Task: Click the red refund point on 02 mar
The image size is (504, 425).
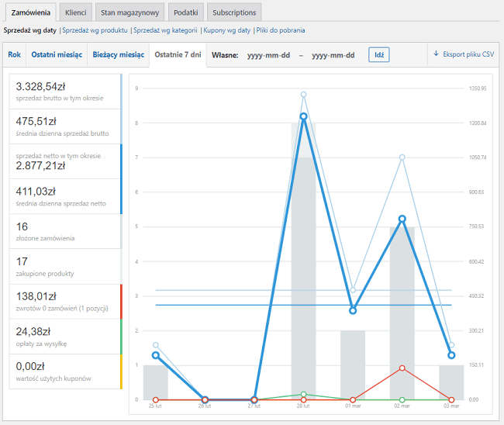Action: (402, 368)
